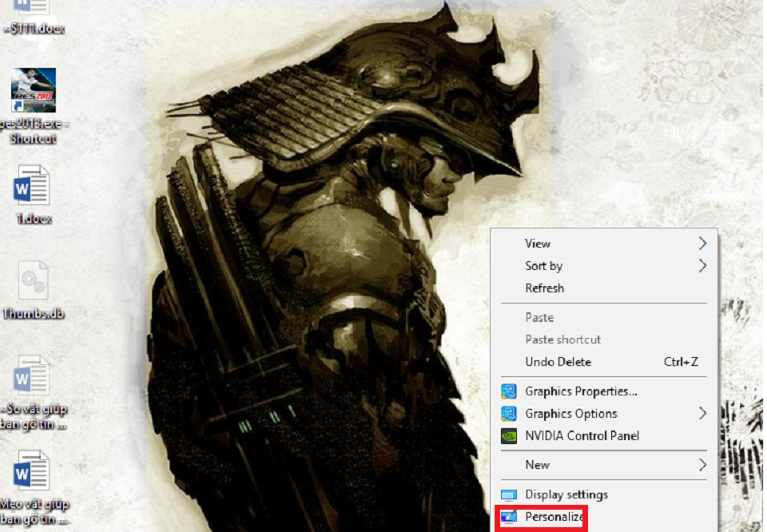Click the Ctrl+Z shortcut text

(x=681, y=362)
